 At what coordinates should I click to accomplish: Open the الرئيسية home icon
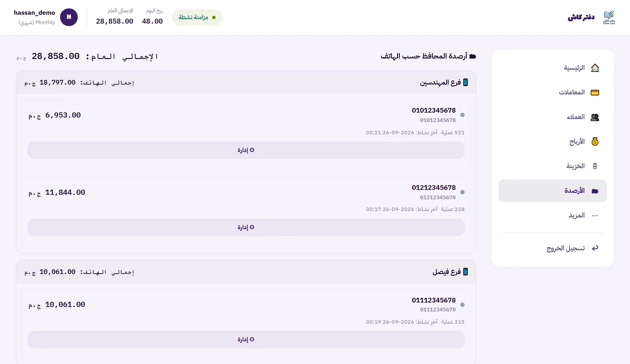coord(595,68)
